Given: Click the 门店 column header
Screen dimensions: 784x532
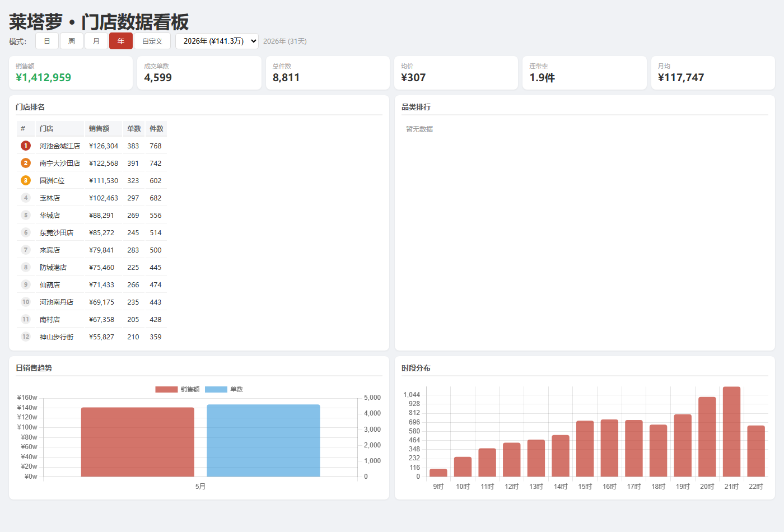Looking at the screenshot, I should 60,129.
